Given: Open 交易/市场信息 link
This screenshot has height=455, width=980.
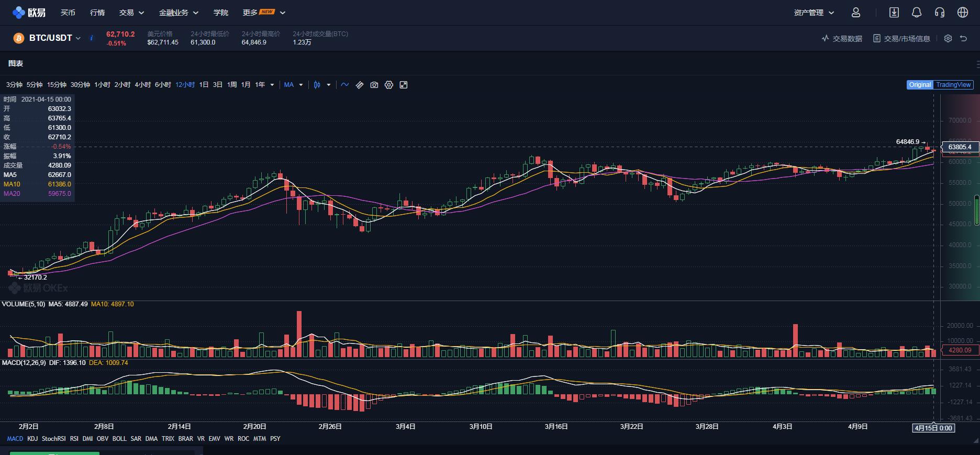Looking at the screenshot, I should coord(907,38).
